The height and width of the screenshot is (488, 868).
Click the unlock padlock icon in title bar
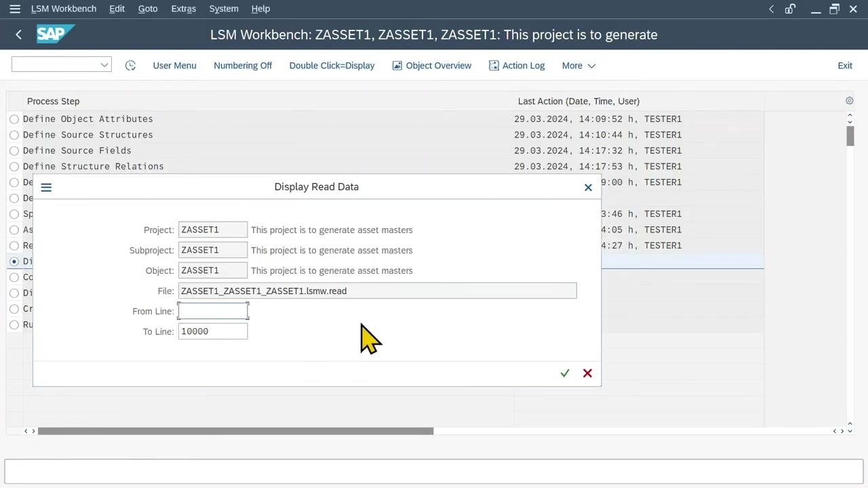click(x=790, y=9)
